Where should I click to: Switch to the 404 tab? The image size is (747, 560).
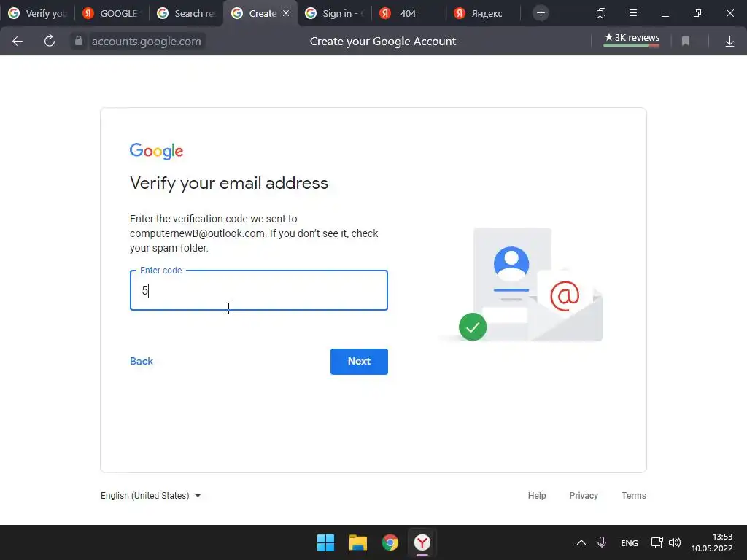[409, 13]
